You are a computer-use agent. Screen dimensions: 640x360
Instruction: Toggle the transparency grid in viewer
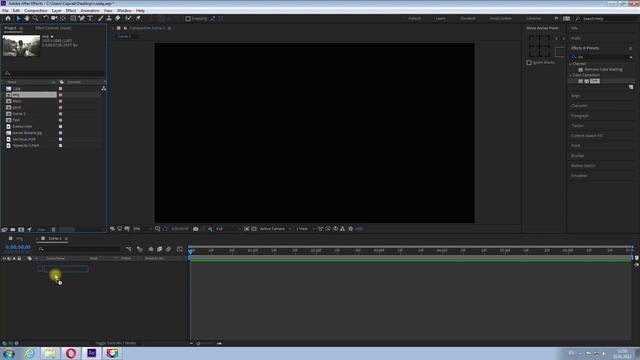click(254, 229)
